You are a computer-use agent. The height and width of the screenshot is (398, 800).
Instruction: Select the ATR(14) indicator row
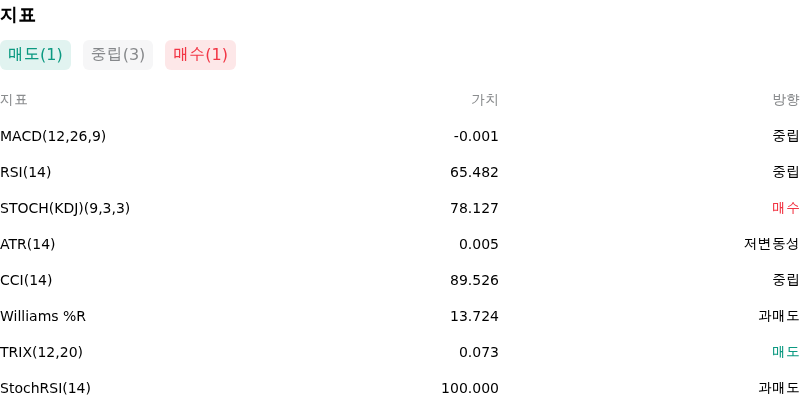pyautogui.click(x=400, y=244)
